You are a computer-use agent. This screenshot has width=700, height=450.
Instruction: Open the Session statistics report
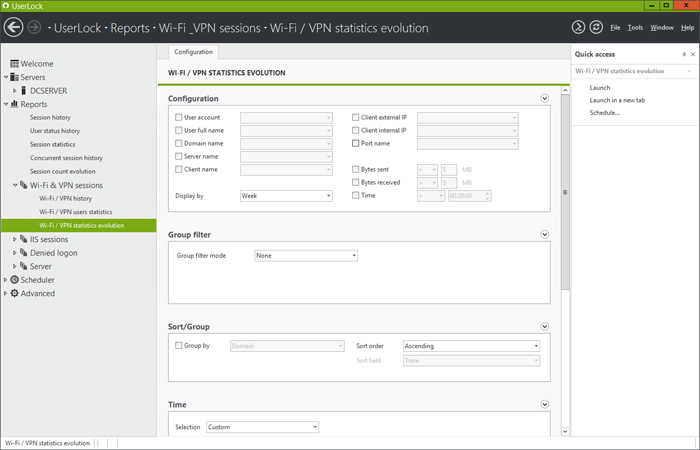coord(53,145)
